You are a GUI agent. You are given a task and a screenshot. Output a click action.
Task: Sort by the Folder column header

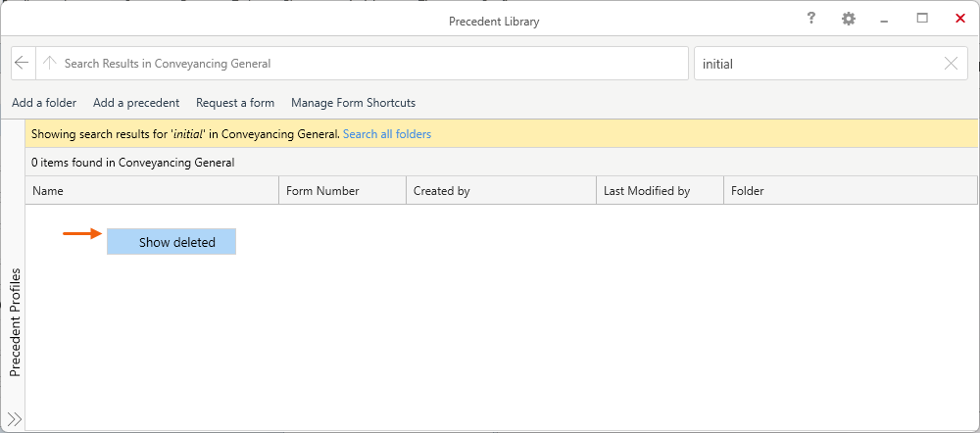point(849,191)
